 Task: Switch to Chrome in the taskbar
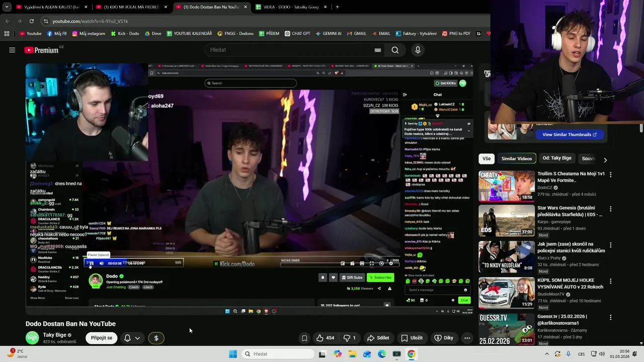[x=412, y=354]
